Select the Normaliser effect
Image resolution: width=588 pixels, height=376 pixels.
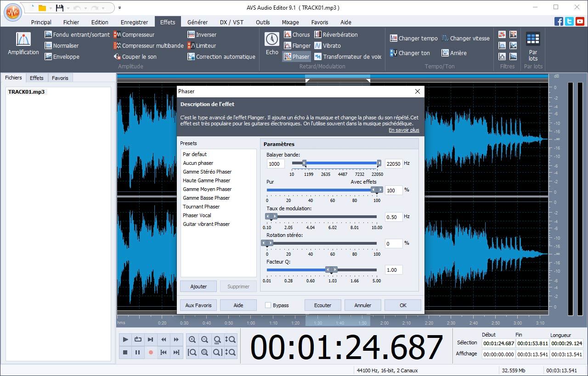62,45
